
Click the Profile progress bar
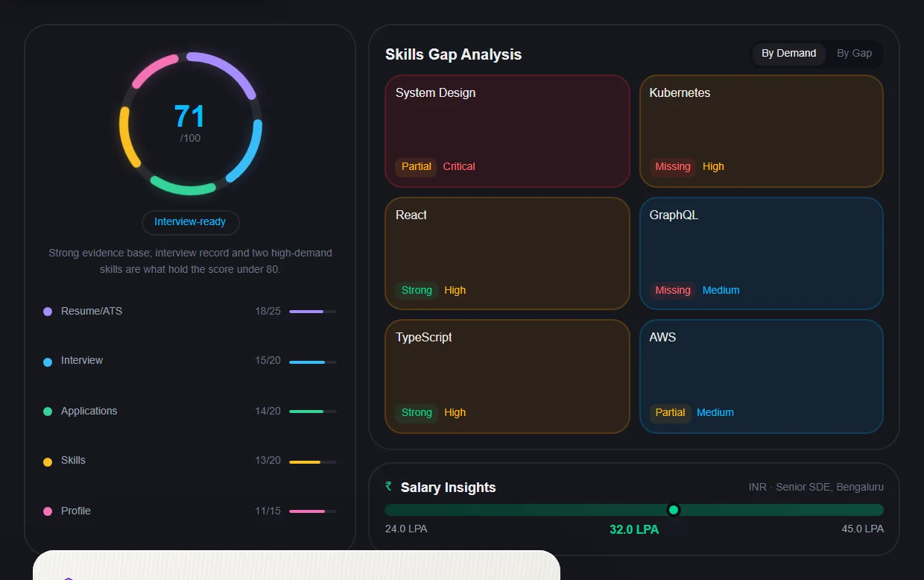coord(313,511)
